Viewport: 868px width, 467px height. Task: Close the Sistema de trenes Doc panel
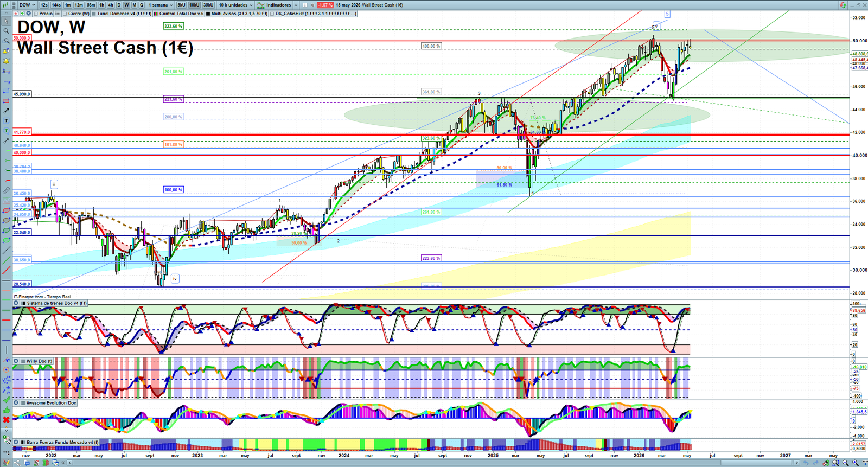click(16, 303)
